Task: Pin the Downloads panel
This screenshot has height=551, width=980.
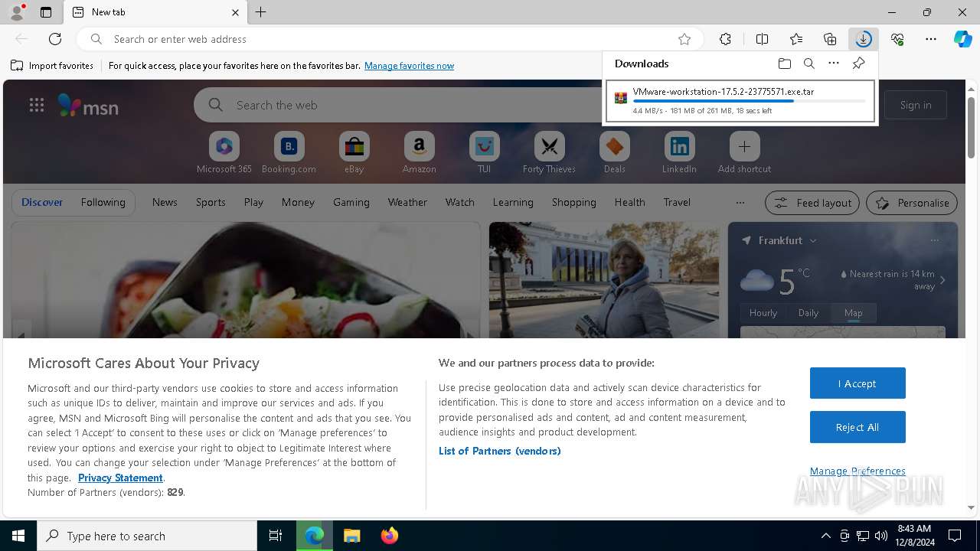Action: (858, 64)
